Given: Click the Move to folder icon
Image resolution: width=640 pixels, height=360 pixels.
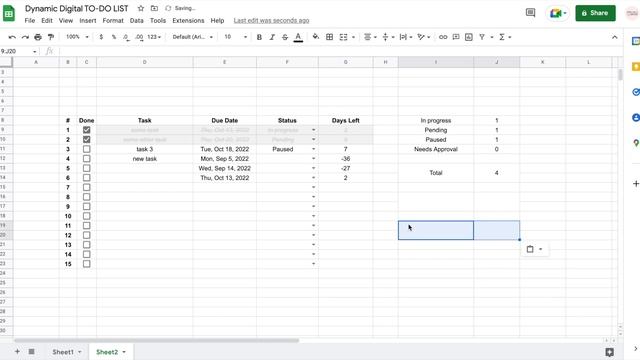Looking at the screenshot, I should click(x=154, y=8).
